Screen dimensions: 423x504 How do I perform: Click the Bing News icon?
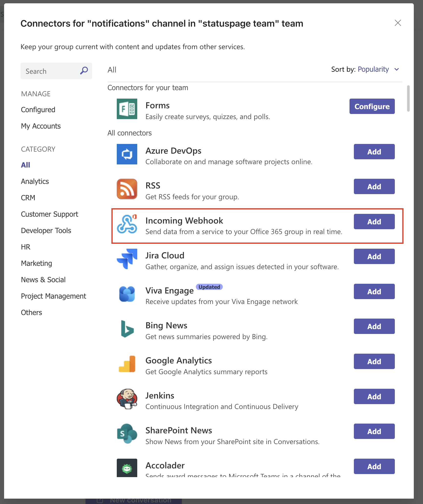tap(127, 329)
